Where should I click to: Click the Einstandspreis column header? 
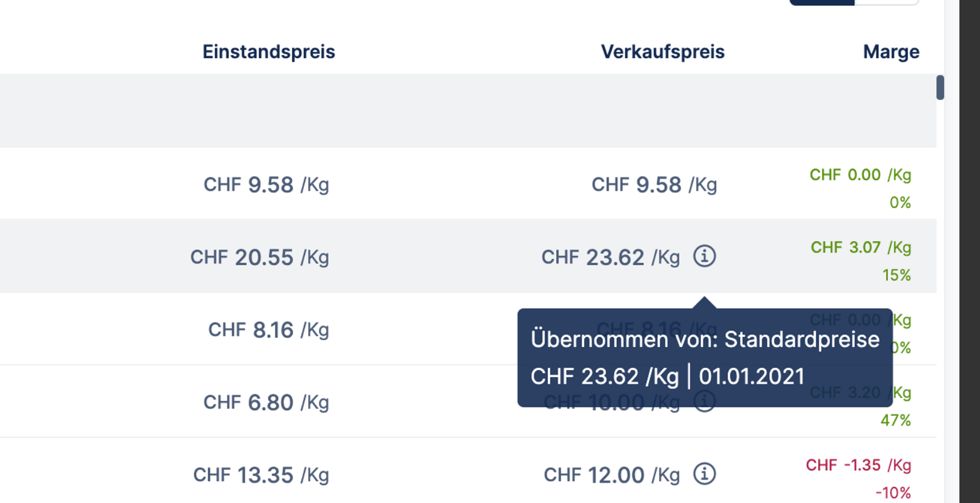[268, 52]
